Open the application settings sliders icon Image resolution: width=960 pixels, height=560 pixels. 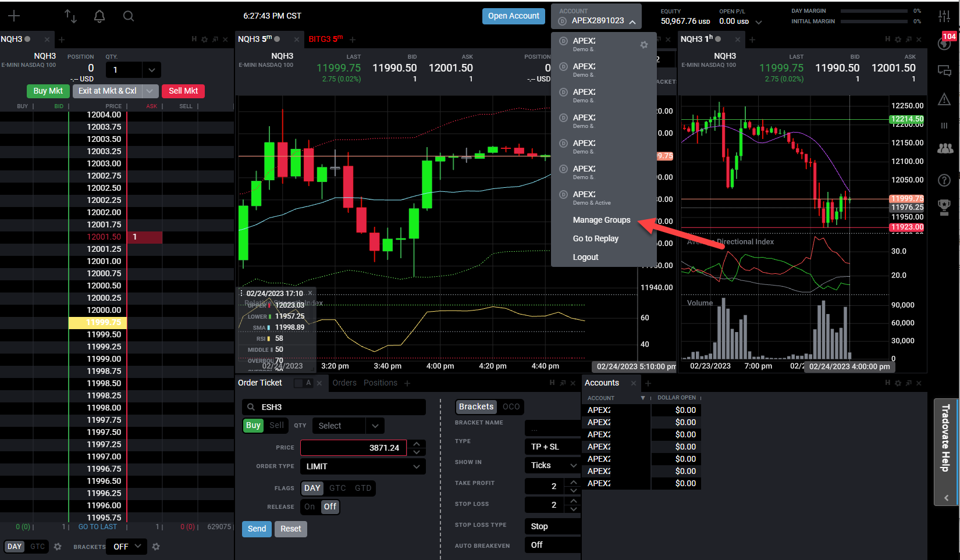(x=944, y=16)
